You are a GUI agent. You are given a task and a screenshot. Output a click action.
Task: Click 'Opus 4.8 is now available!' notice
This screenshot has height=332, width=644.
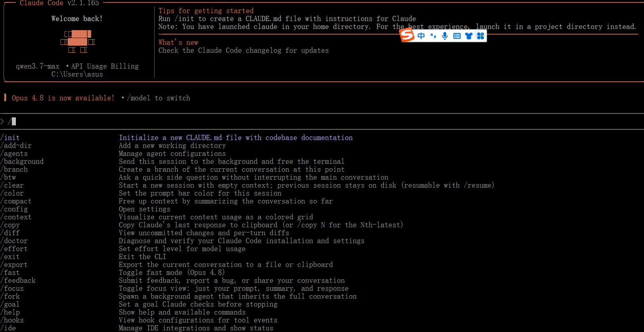coord(63,98)
